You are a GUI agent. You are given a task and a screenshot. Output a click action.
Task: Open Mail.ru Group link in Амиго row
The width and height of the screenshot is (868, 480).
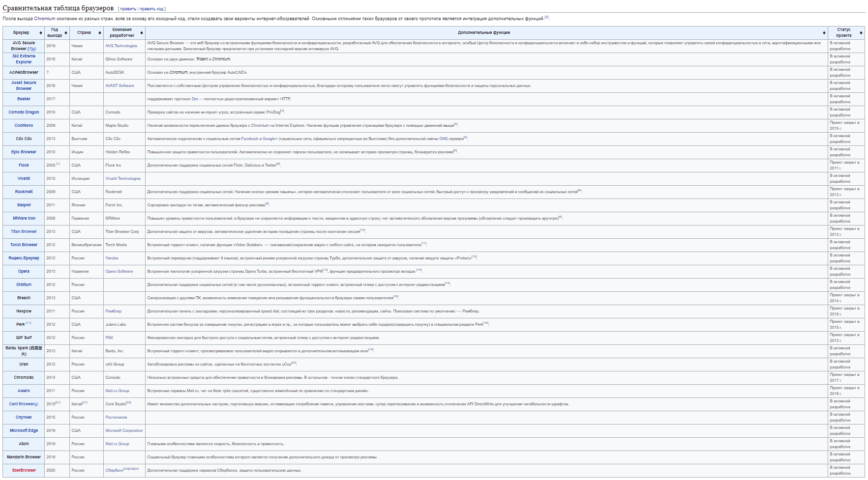click(x=117, y=391)
